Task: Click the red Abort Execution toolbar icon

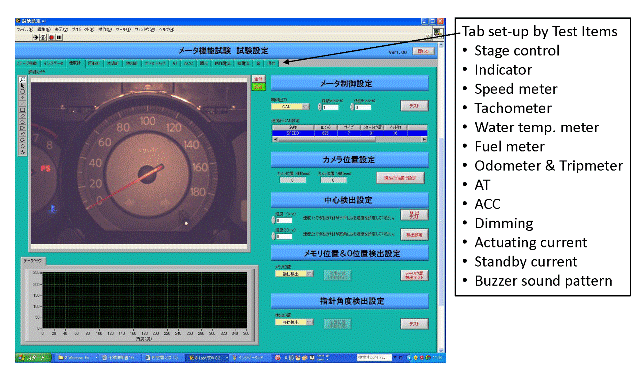Action: (x=51, y=37)
